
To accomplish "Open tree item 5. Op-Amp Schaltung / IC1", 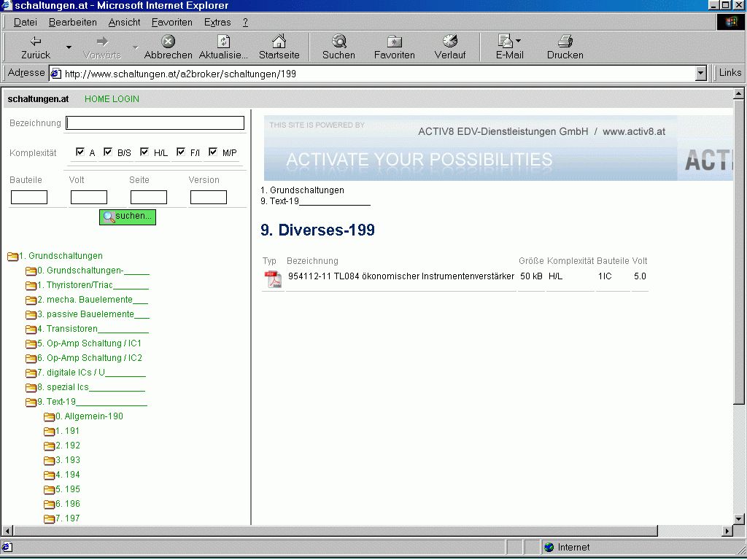I will (x=89, y=343).
